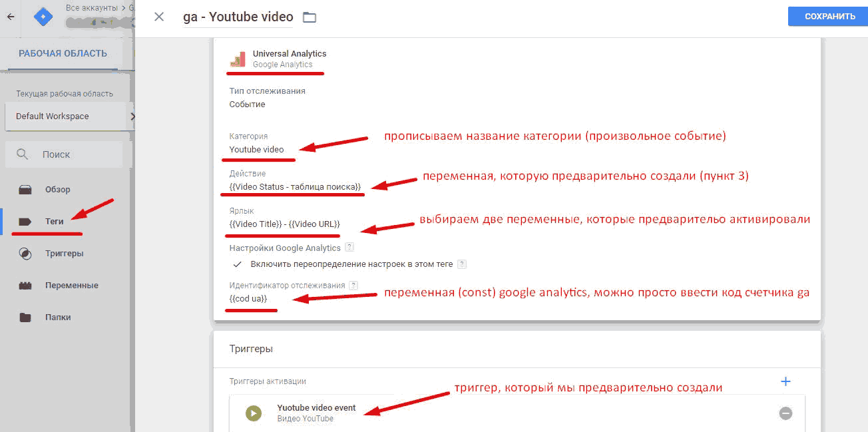Add a firing trigger with plus icon
Viewport: 868px width, 432px height.
(x=785, y=381)
